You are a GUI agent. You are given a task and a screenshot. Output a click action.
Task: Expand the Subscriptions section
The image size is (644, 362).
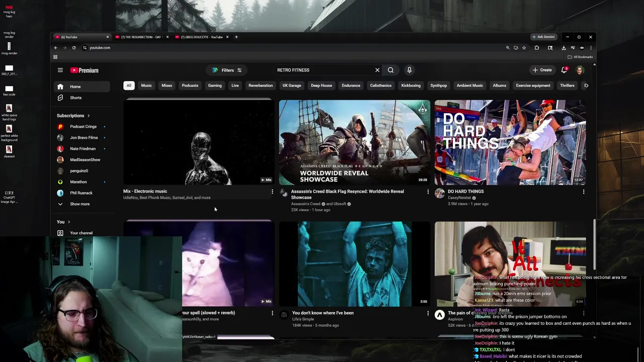(73, 116)
